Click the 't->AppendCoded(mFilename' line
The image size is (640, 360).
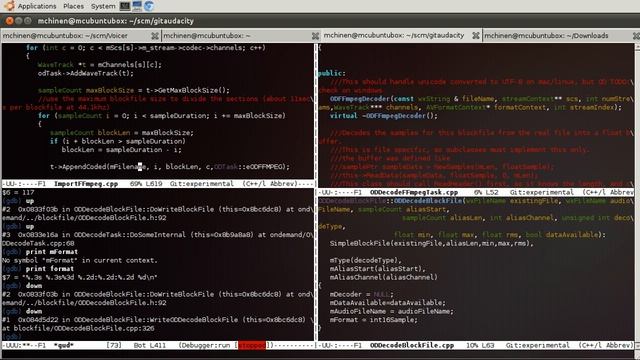[x=170, y=167]
